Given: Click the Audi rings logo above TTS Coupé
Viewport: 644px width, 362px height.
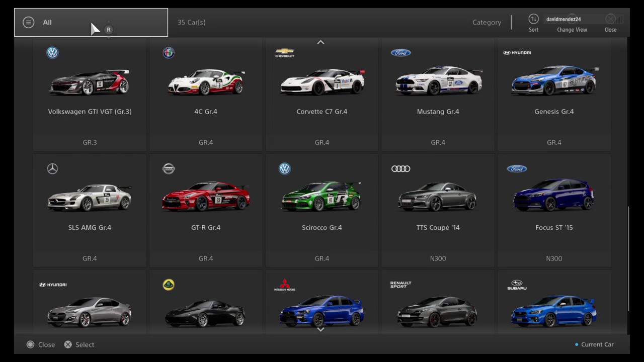Looking at the screenshot, I should click(x=401, y=169).
